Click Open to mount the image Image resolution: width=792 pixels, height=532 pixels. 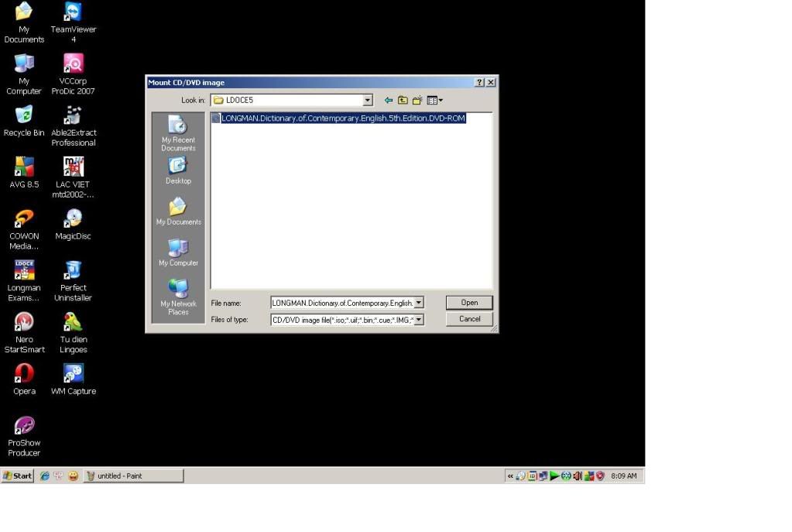[x=468, y=303]
